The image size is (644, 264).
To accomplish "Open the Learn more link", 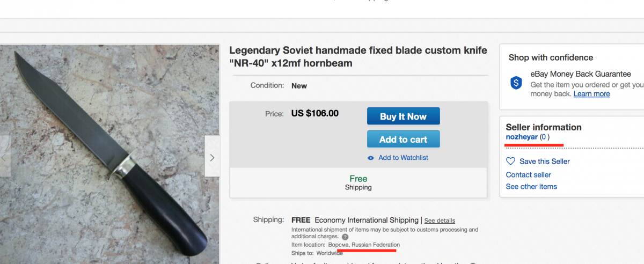I will [591, 94].
